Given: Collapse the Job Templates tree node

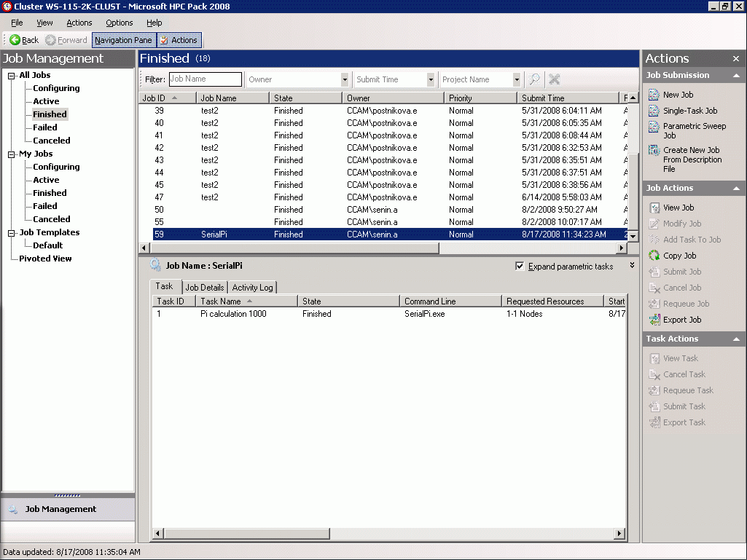Looking at the screenshot, I should pos(12,233).
